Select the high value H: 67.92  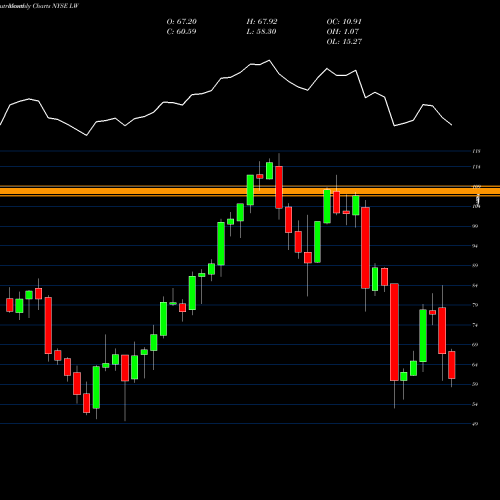[x=262, y=22]
